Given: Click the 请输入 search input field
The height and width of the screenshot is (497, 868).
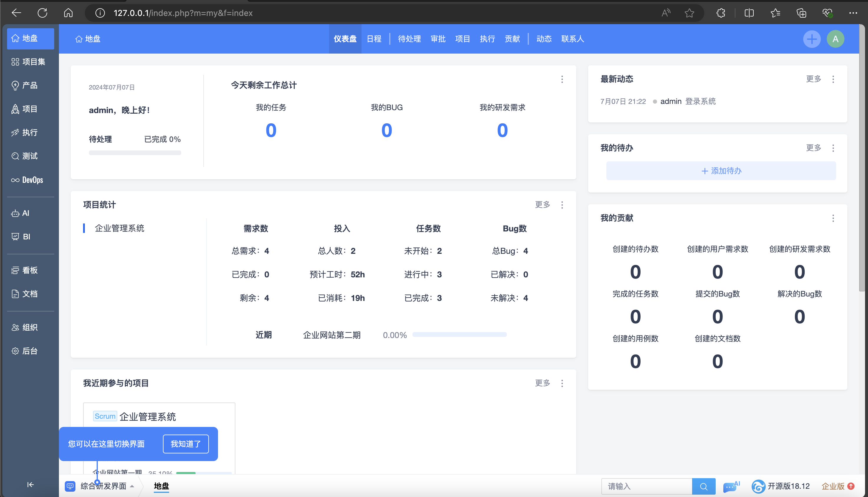Looking at the screenshot, I should [646, 486].
